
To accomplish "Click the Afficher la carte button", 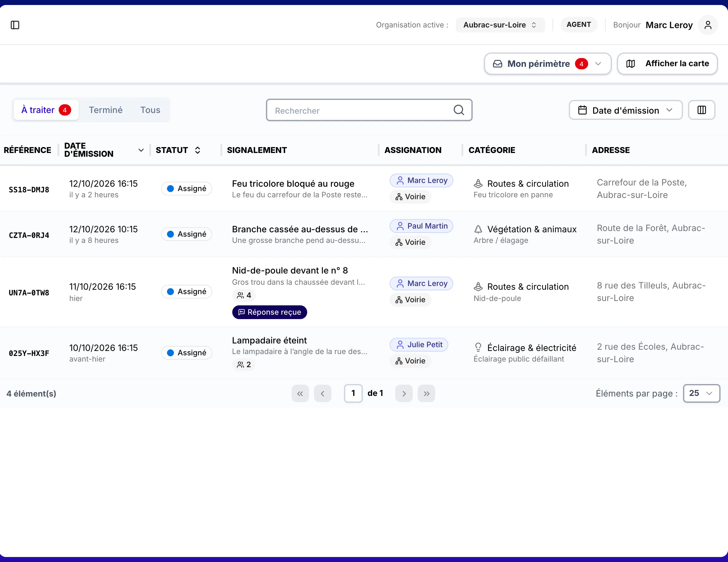I will (x=667, y=64).
